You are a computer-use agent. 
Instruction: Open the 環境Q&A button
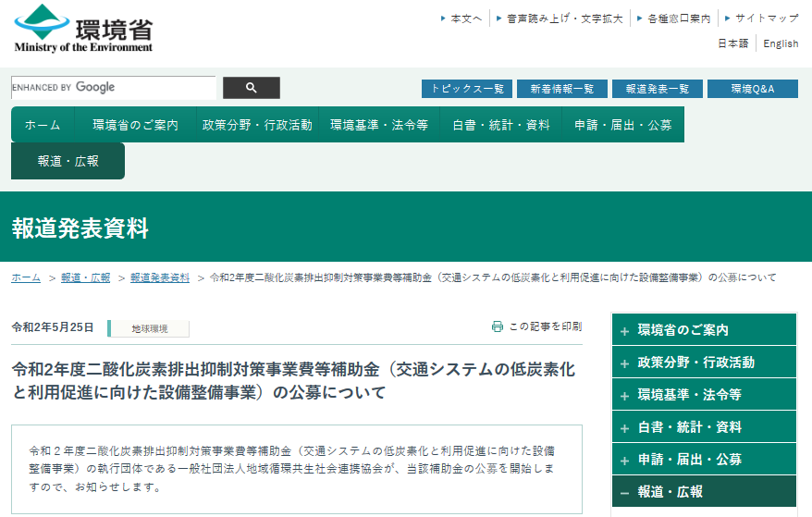click(752, 89)
